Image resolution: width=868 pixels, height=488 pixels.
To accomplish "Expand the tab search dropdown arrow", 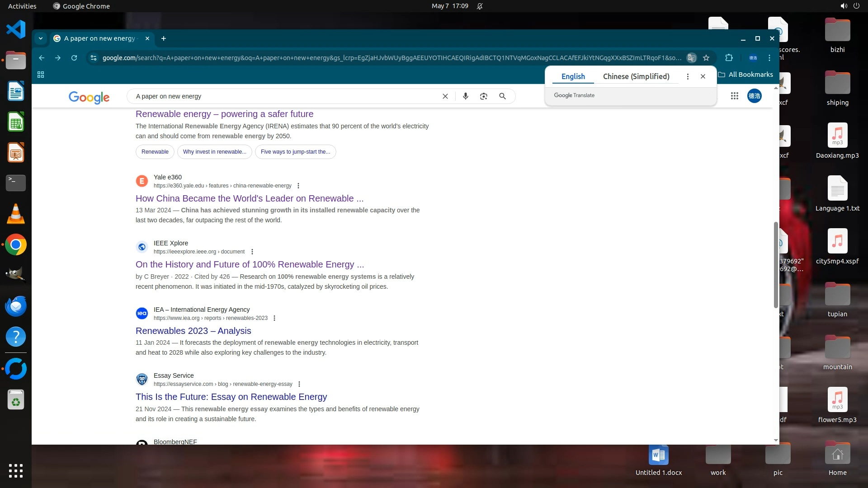I will tap(41, 38).
